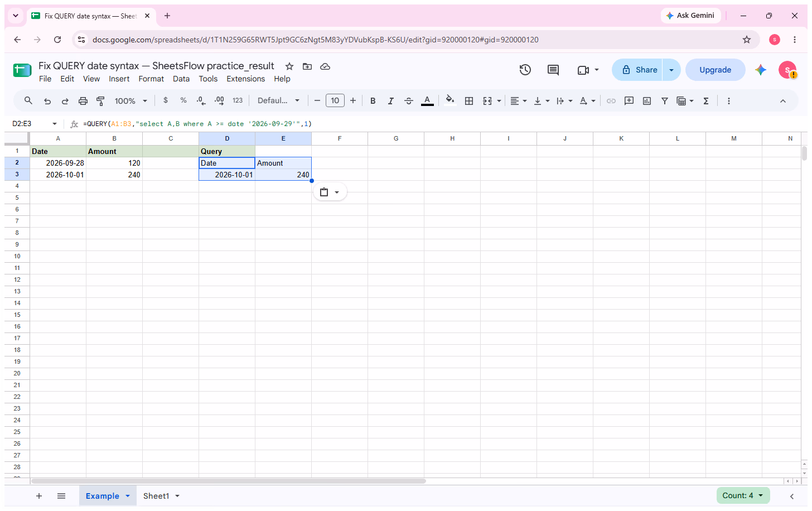Open the Borders tool
The height and width of the screenshot is (511, 812).
[x=469, y=101]
